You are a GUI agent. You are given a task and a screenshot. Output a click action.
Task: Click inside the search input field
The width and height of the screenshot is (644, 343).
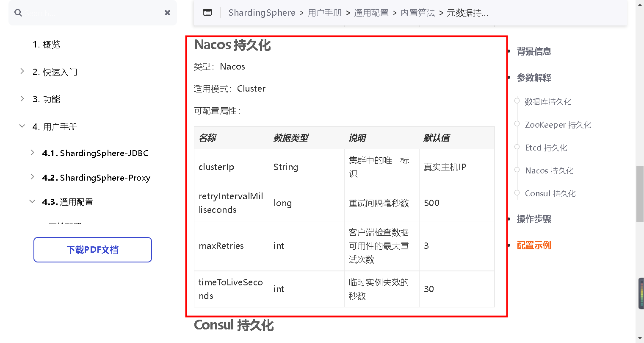85,13
